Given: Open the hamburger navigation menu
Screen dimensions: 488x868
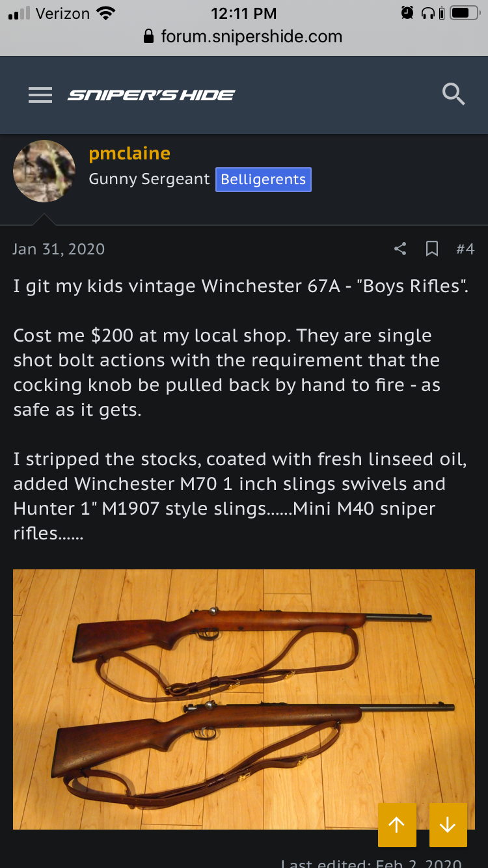Looking at the screenshot, I should pyautogui.click(x=40, y=95).
